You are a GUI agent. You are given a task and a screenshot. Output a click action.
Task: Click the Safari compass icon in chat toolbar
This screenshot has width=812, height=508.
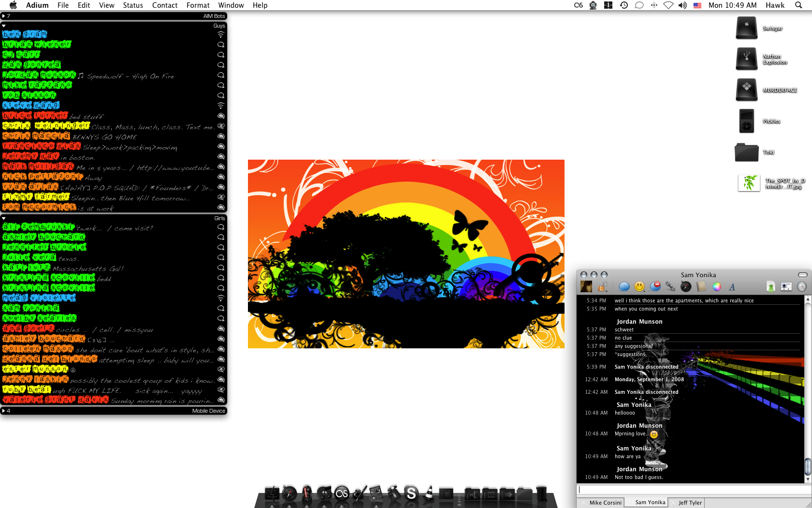point(686,286)
